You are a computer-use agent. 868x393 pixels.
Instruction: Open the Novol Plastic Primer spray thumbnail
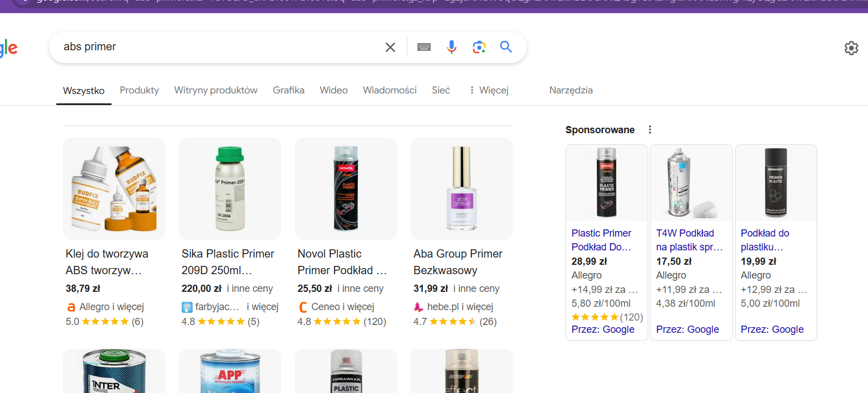[346, 188]
